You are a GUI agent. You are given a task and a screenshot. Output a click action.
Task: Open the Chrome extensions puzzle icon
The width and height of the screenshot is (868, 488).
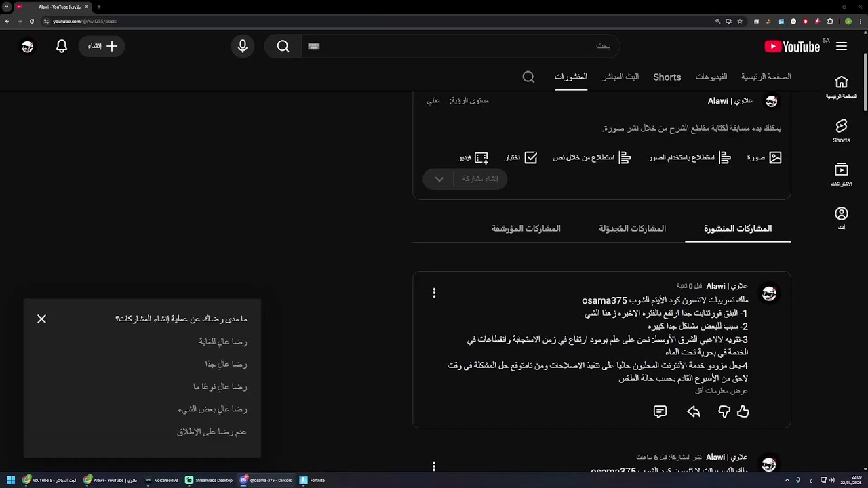[830, 21]
